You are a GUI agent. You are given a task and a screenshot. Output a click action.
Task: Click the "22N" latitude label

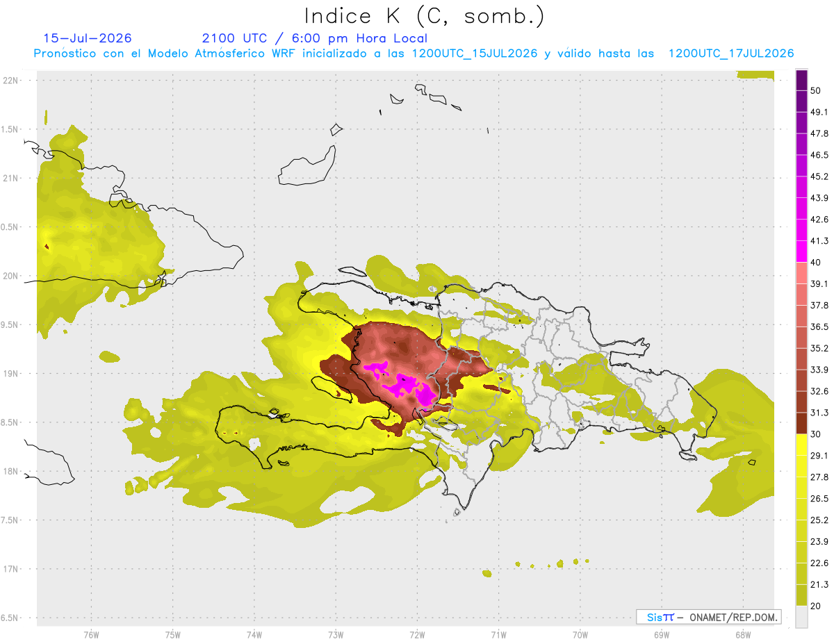(x=12, y=80)
